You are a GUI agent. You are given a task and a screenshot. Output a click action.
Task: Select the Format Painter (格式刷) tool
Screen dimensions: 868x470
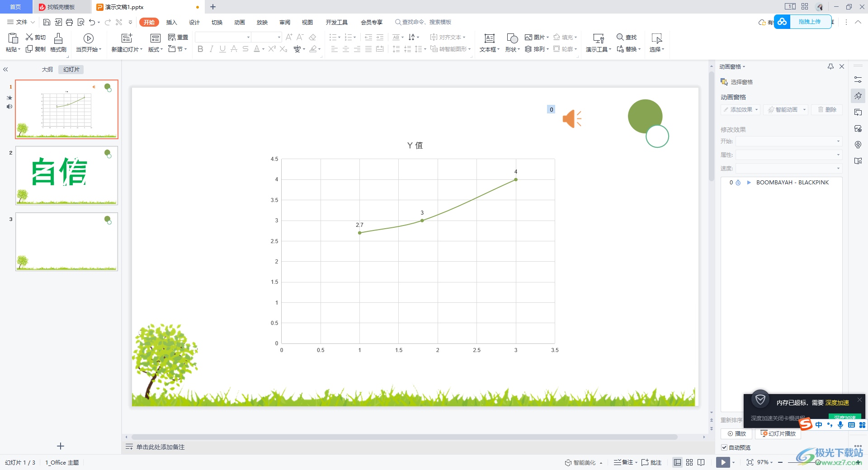(x=58, y=42)
